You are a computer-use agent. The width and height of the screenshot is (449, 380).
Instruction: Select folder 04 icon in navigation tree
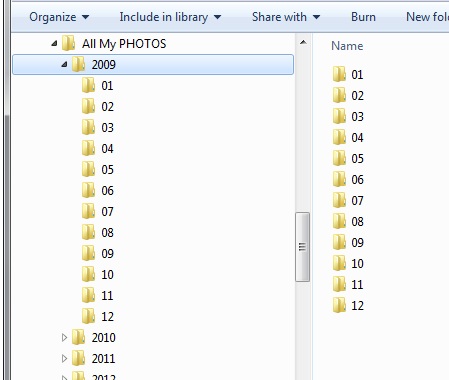[x=89, y=148]
